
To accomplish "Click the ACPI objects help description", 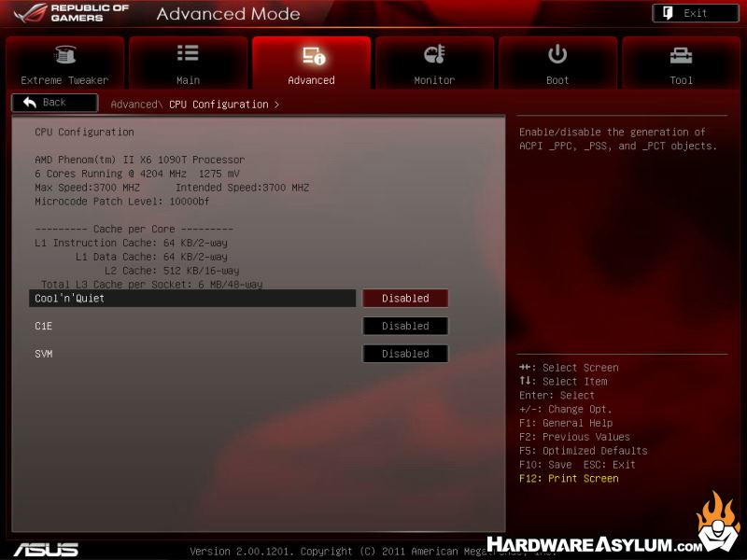I will coord(618,138).
